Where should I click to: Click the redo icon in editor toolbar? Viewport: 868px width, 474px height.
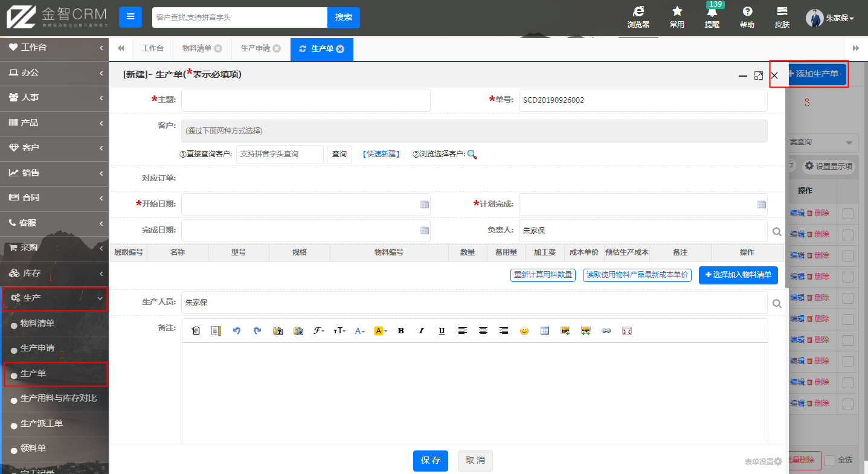(x=257, y=331)
